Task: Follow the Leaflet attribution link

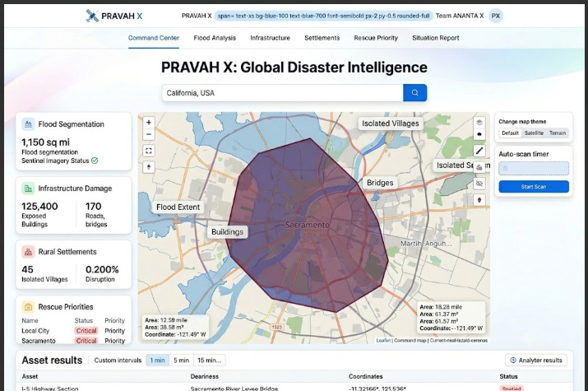Action: pos(383,340)
